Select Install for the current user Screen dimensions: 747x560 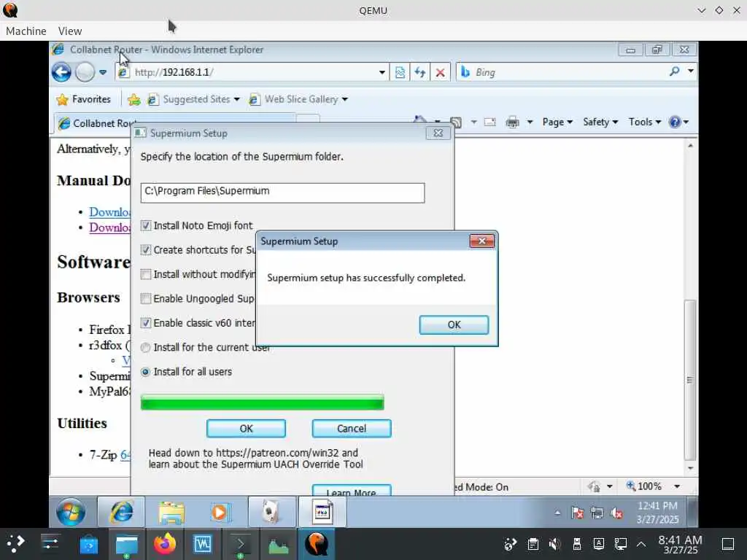coord(146,348)
